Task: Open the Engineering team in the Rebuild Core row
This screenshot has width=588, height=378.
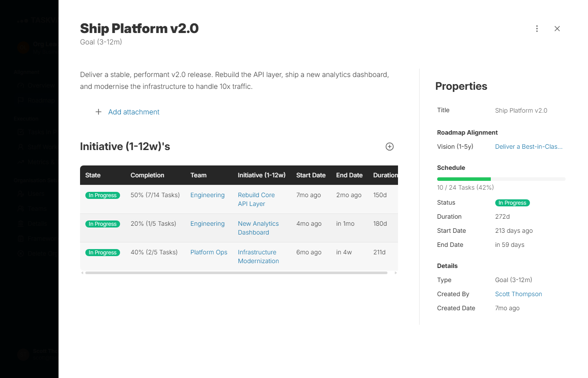Action: point(208,195)
